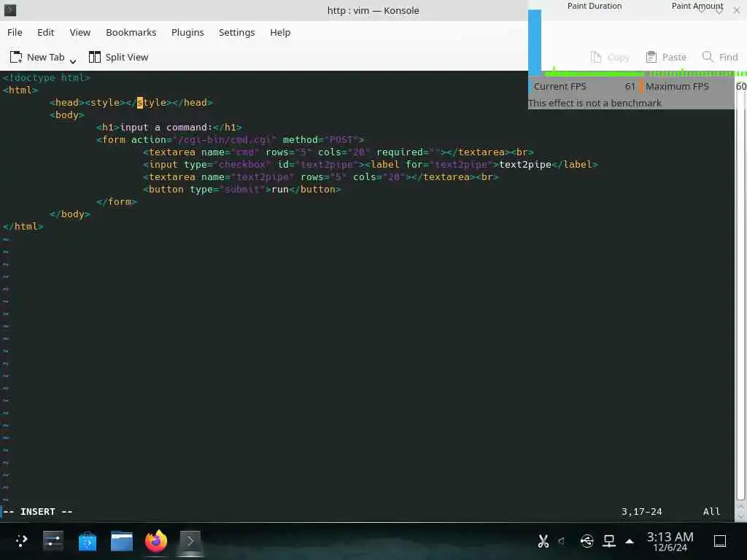Open System Settings from the taskbar
This screenshot has height=560, width=747.
coord(53,541)
